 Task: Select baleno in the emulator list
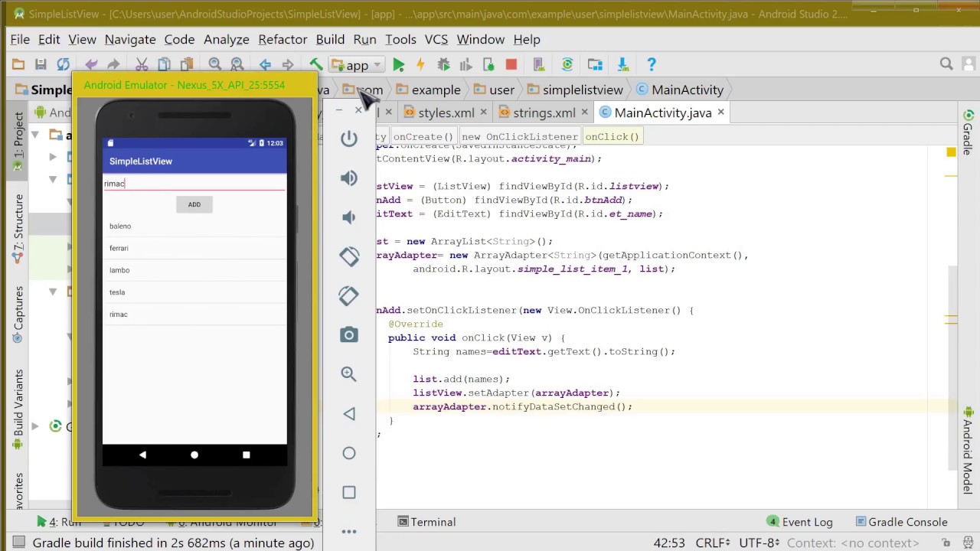[x=194, y=226]
